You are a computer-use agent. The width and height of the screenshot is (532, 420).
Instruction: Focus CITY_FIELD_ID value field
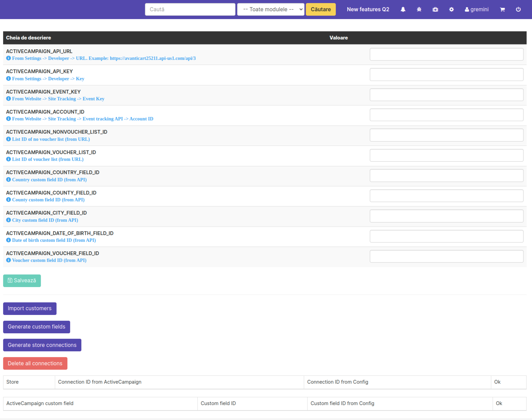coord(446,216)
